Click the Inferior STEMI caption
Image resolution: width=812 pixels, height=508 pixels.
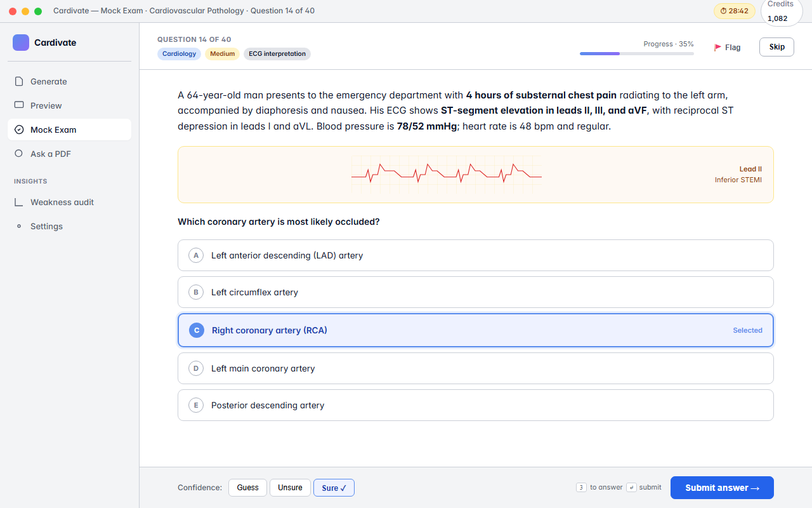coord(738,180)
